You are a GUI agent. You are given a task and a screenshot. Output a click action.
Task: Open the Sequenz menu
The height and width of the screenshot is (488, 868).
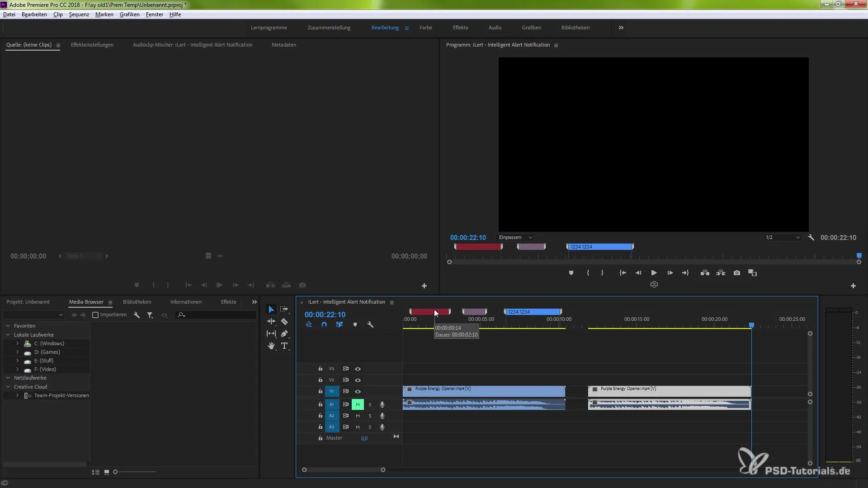coord(79,14)
